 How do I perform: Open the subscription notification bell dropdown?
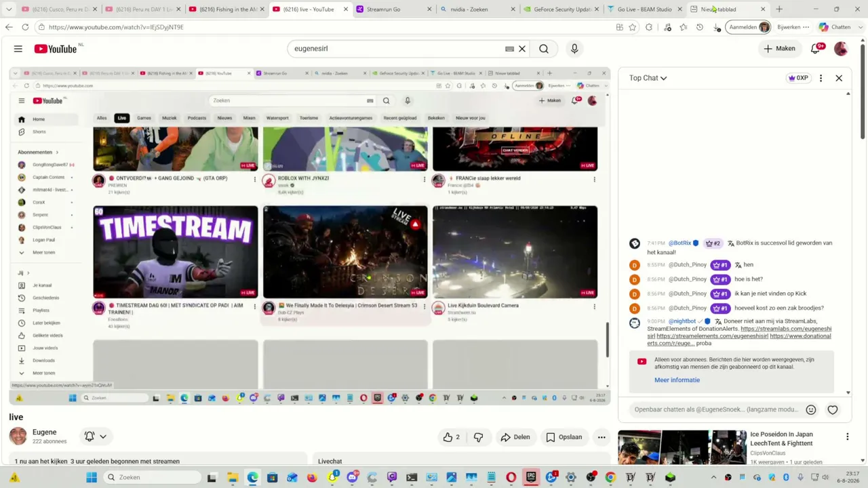pos(95,436)
